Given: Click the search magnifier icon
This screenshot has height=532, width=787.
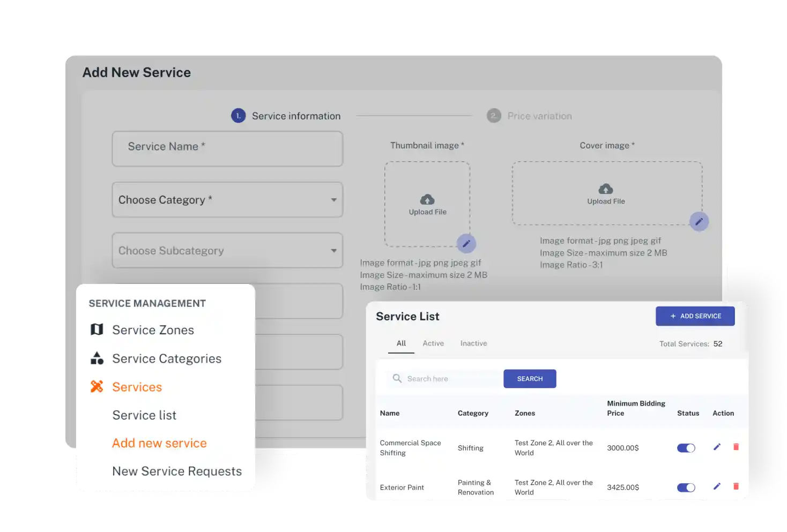Looking at the screenshot, I should (x=397, y=378).
